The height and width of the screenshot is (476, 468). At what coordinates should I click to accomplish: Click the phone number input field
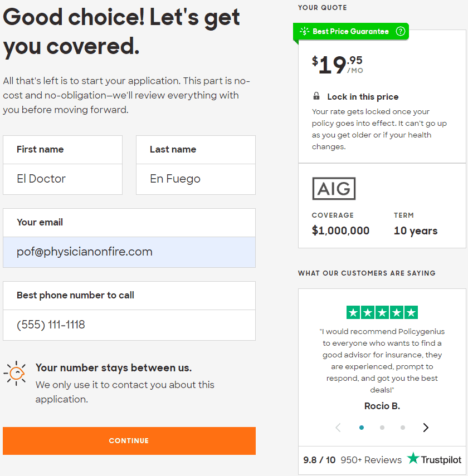click(129, 325)
